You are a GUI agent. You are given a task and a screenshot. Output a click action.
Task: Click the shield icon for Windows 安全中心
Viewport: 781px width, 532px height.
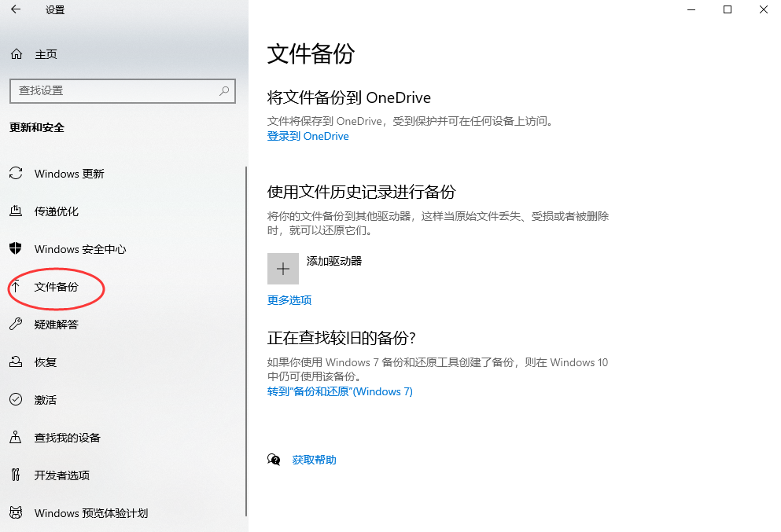(x=16, y=249)
